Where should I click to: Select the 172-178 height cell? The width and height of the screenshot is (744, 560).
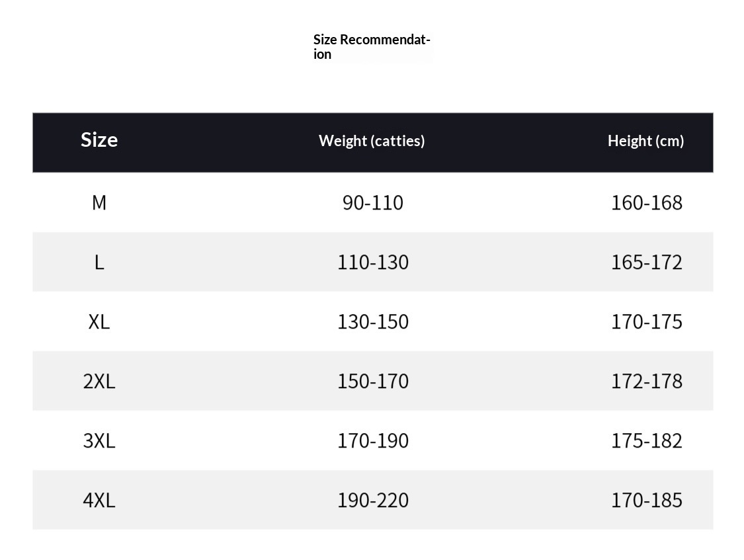(x=647, y=381)
